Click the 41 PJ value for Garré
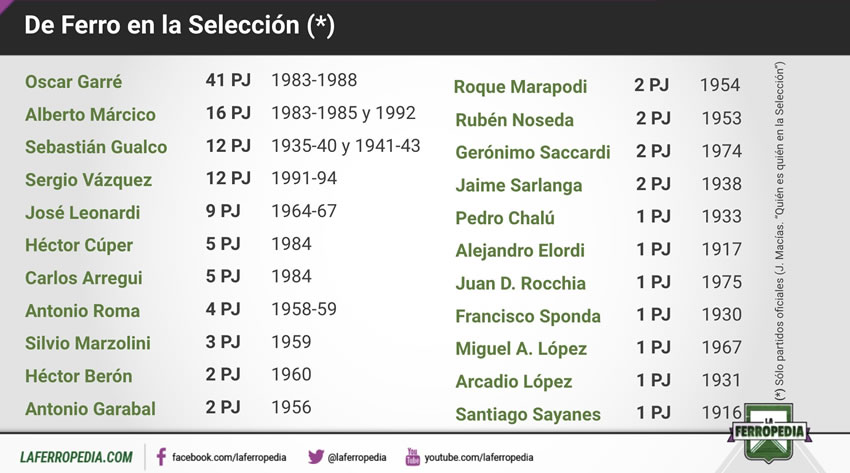This screenshot has width=850, height=473. 228,80
